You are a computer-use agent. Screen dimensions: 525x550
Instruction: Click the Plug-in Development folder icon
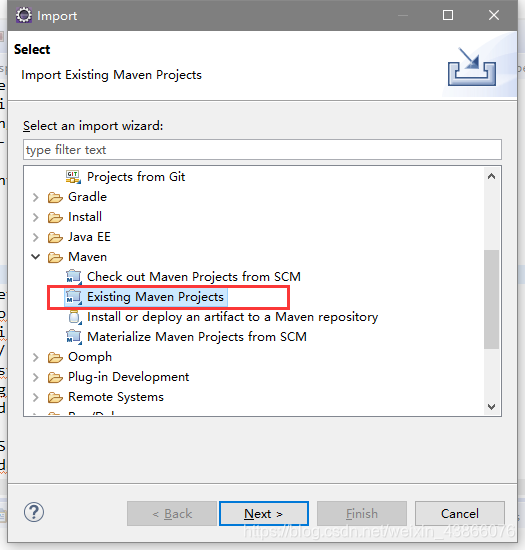click(55, 377)
